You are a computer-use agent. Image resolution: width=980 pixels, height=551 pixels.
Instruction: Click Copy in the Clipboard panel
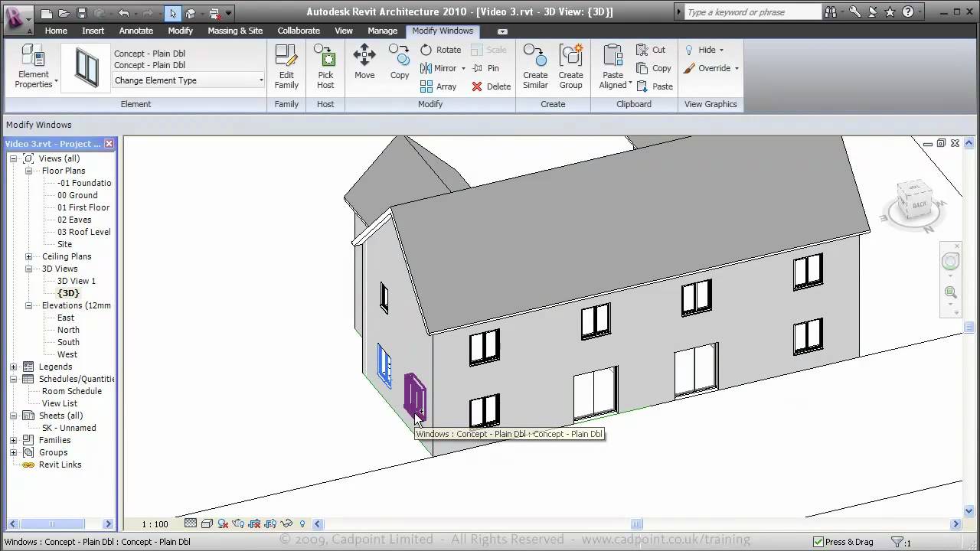(x=654, y=68)
